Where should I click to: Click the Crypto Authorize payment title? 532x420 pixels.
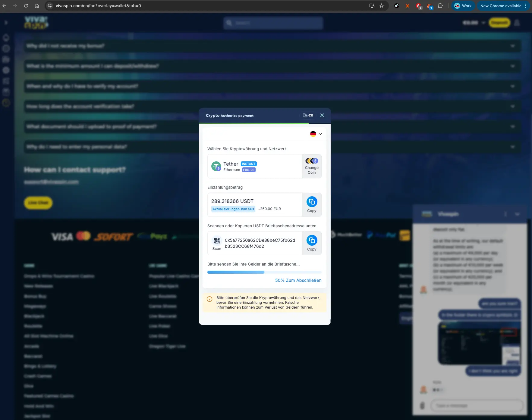coord(230,116)
